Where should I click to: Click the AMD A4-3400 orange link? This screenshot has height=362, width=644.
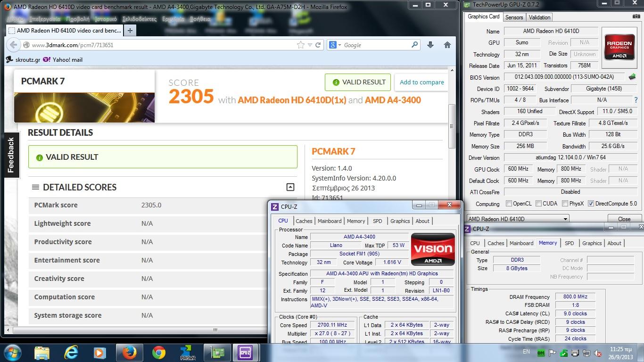pos(393,100)
